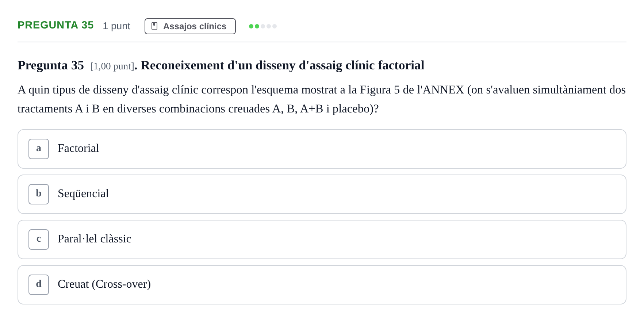
Task: Click the third grey difficulty dot
Action: [263, 26]
